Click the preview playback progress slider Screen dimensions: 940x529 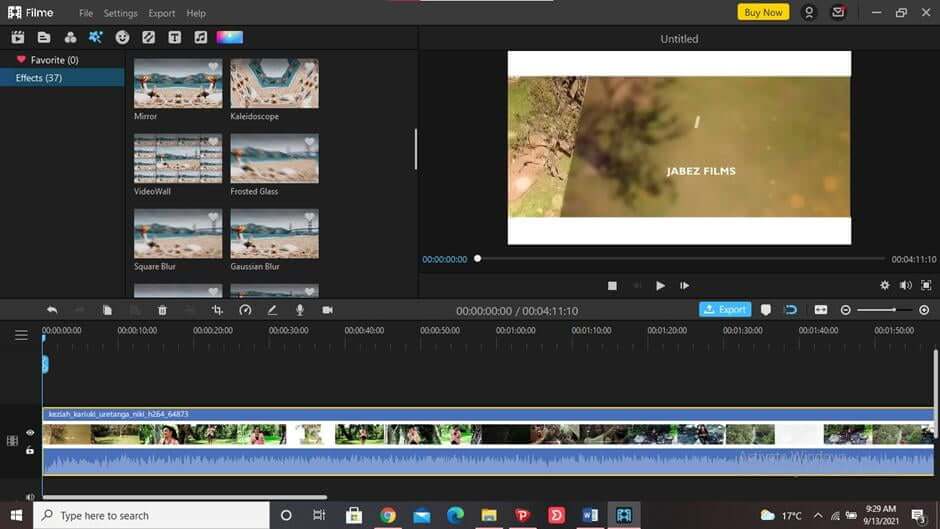coord(679,259)
